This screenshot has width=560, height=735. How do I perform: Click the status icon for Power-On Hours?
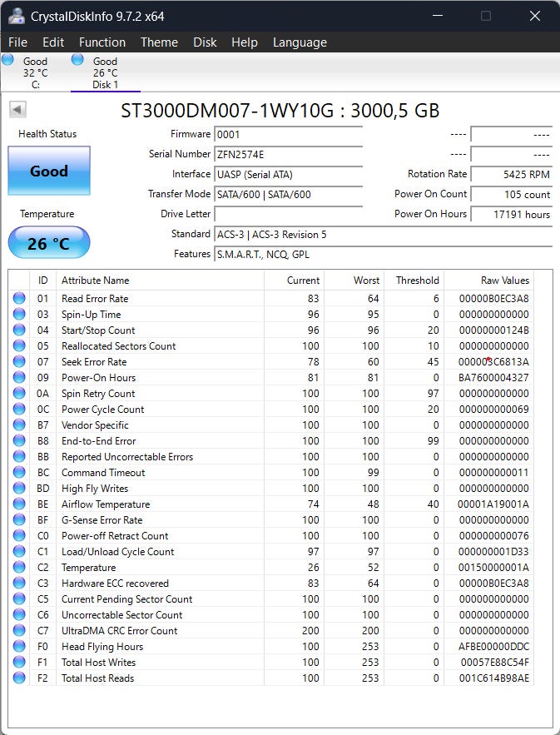tap(19, 377)
